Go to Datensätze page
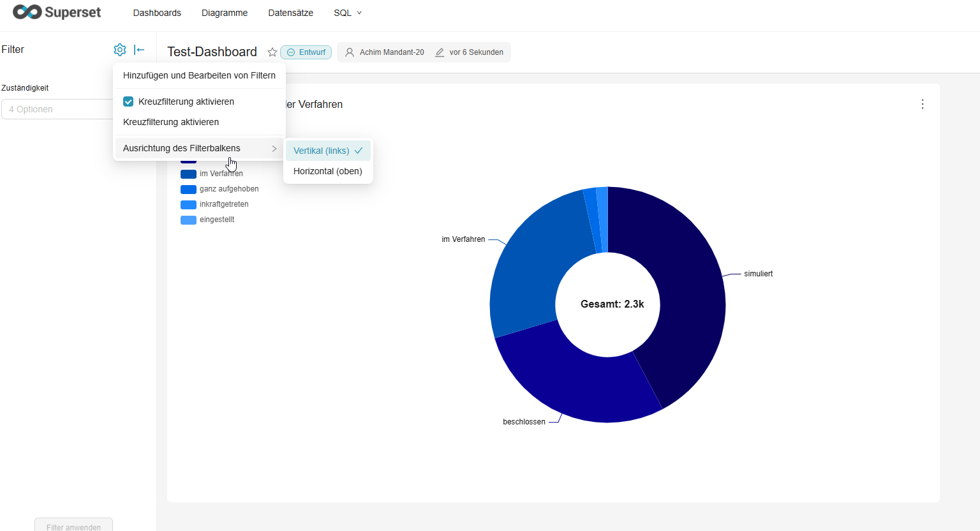The image size is (980, 531). click(x=290, y=13)
